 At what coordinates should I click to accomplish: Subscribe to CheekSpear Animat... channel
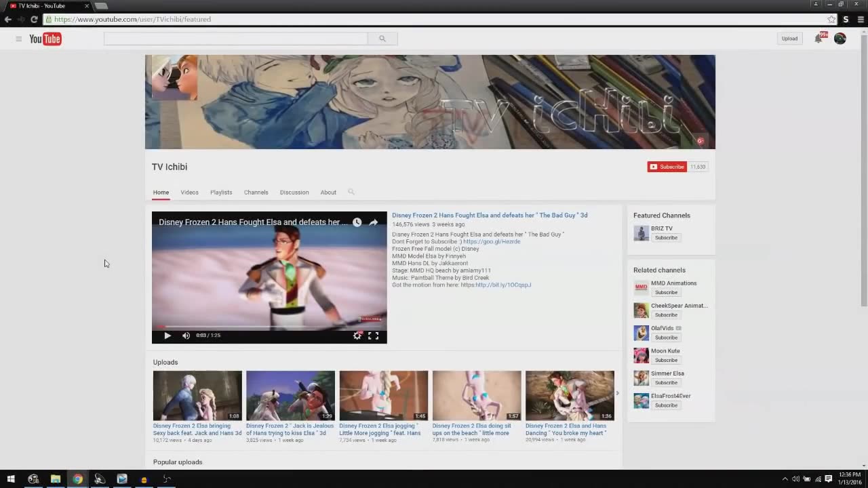tap(666, 315)
